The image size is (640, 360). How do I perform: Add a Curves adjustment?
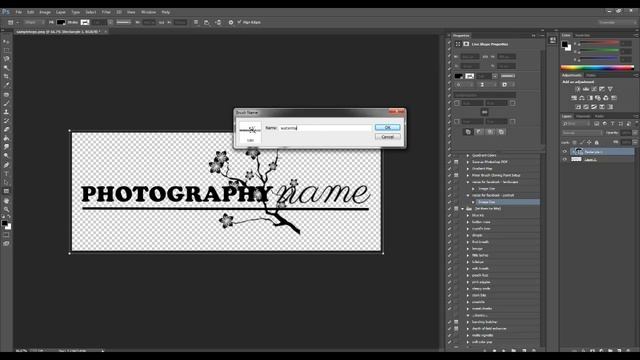tap(594, 89)
